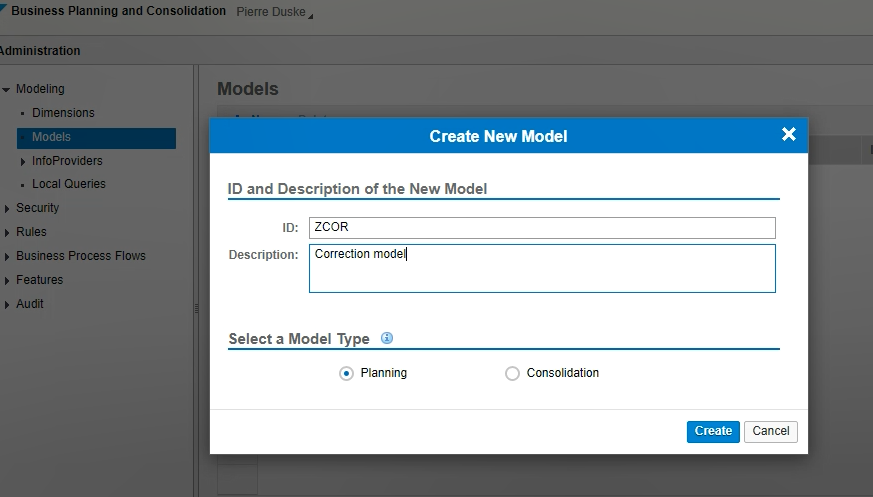Expand the Features section arrow
The width and height of the screenshot is (873, 497).
tap(7, 281)
